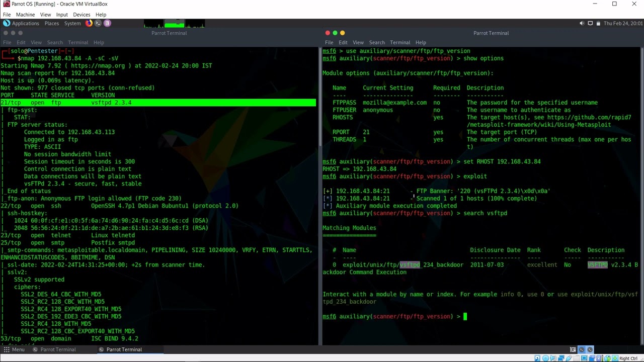Click the zram indicator in the bottom panel
The height and width of the screenshot is (362, 644).
573,349
